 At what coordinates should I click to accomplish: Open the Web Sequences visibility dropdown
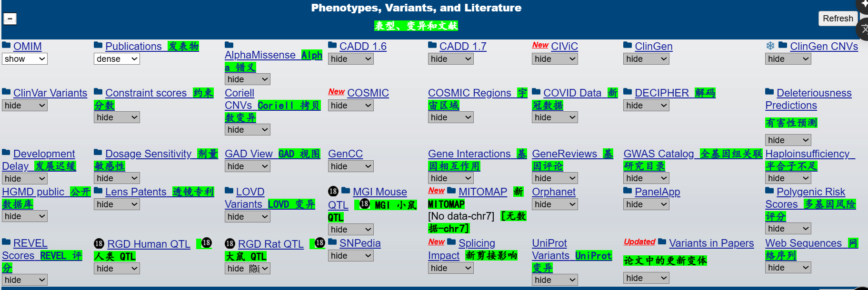tap(788, 268)
